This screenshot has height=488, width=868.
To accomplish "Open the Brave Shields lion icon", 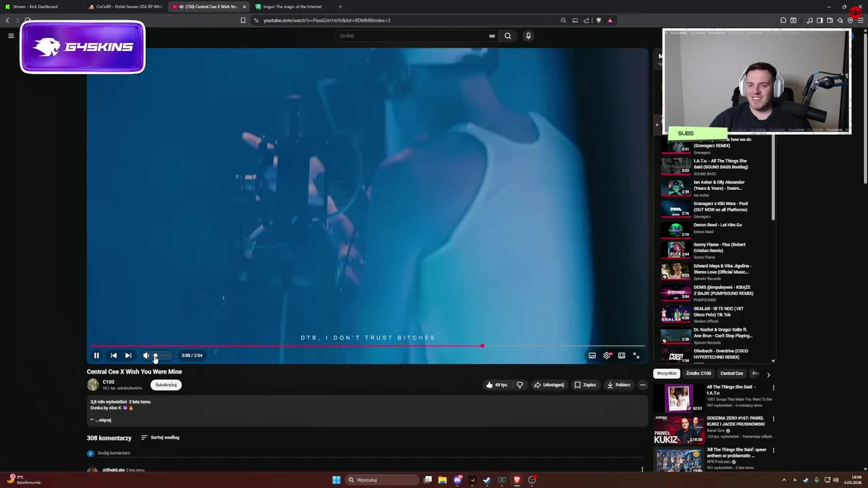I will [598, 20].
